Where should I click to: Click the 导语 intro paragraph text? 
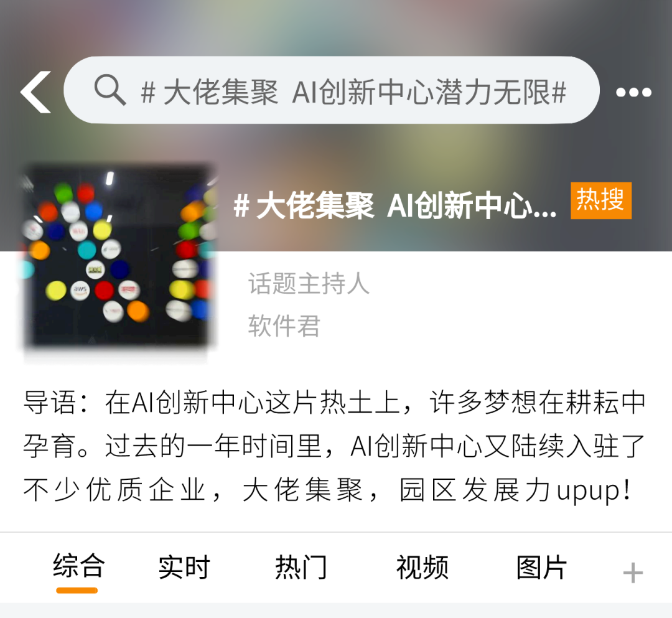pyautogui.click(x=334, y=446)
